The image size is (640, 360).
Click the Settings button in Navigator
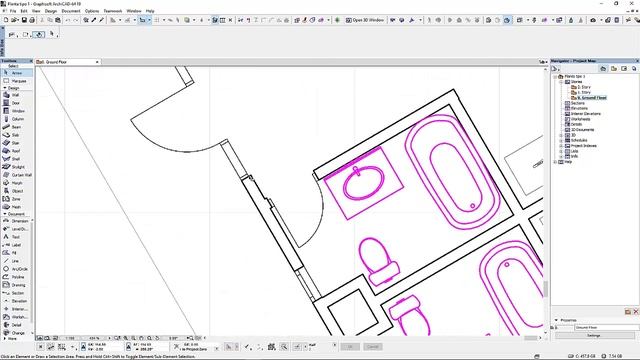point(593,336)
